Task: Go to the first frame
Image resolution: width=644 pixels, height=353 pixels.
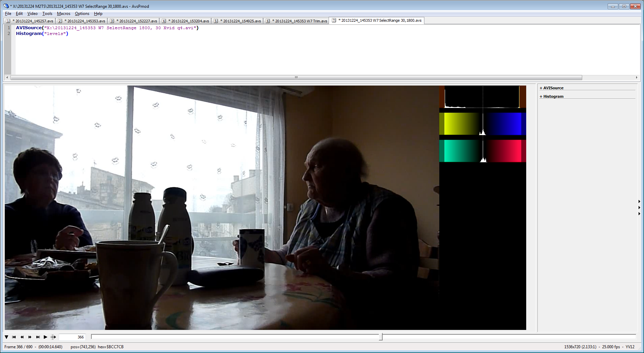Action: (14, 337)
